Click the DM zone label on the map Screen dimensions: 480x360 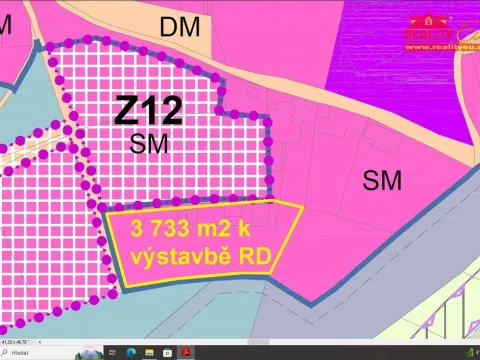[x=180, y=27]
